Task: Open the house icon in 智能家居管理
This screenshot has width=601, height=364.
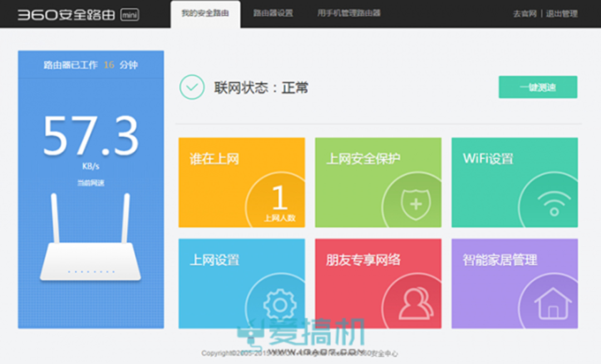Action: [553, 304]
